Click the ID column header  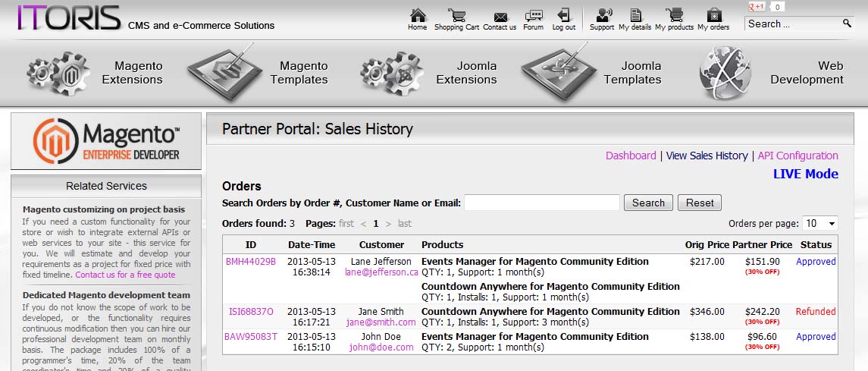[251, 245]
